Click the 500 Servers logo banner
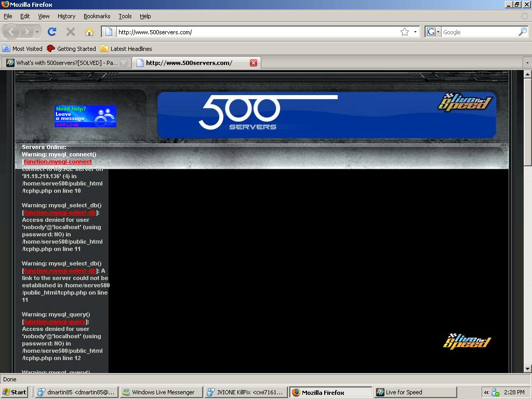Viewport: 532px width, 399px height. click(x=327, y=115)
